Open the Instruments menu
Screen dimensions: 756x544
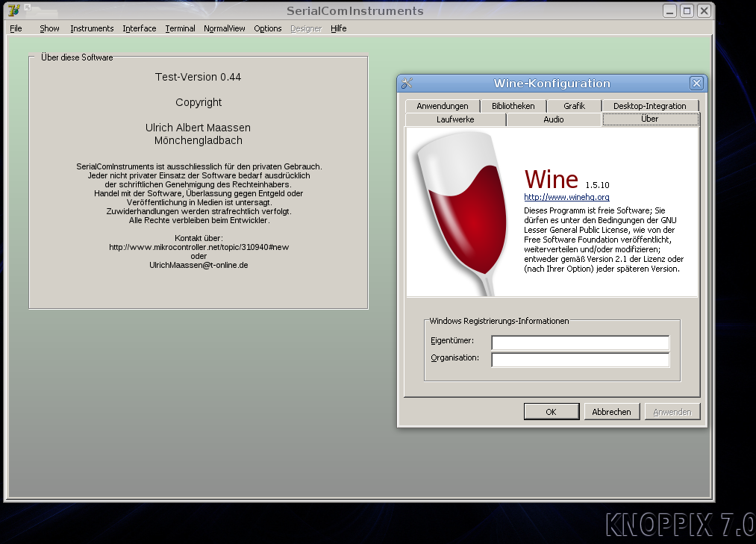click(x=92, y=28)
